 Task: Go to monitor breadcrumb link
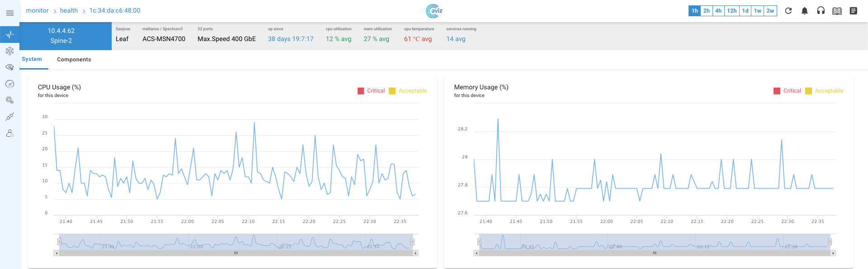pyautogui.click(x=37, y=10)
